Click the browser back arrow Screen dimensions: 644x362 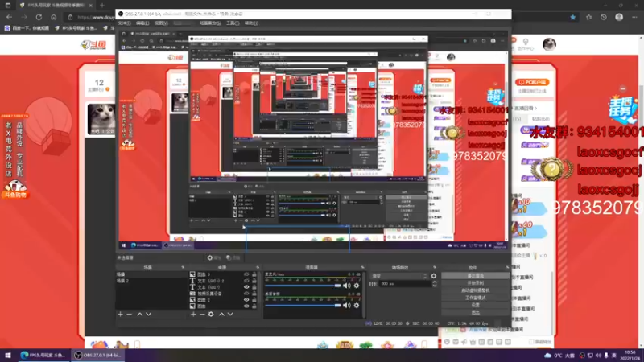pyautogui.click(x=9, y=17)
